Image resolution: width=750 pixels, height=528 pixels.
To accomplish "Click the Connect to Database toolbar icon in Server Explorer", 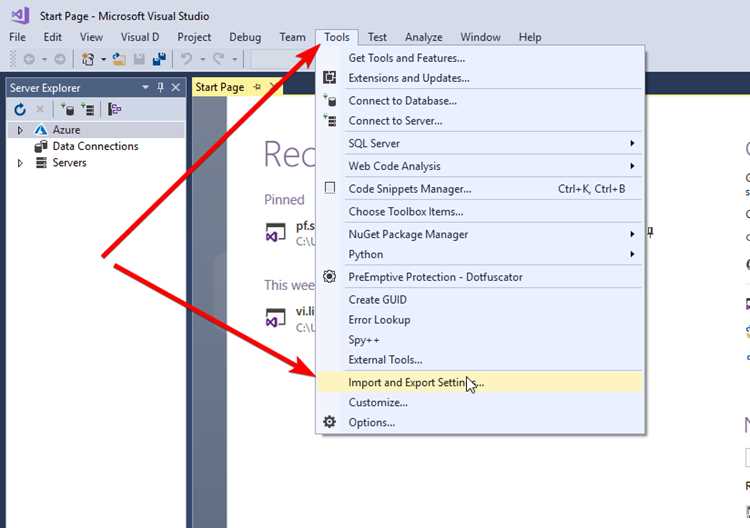I will tap(67, 110).
